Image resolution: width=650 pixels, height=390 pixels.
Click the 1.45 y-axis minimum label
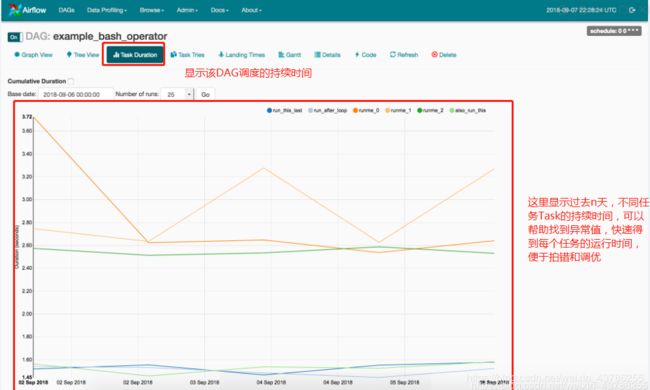click(x=27, y=377)
